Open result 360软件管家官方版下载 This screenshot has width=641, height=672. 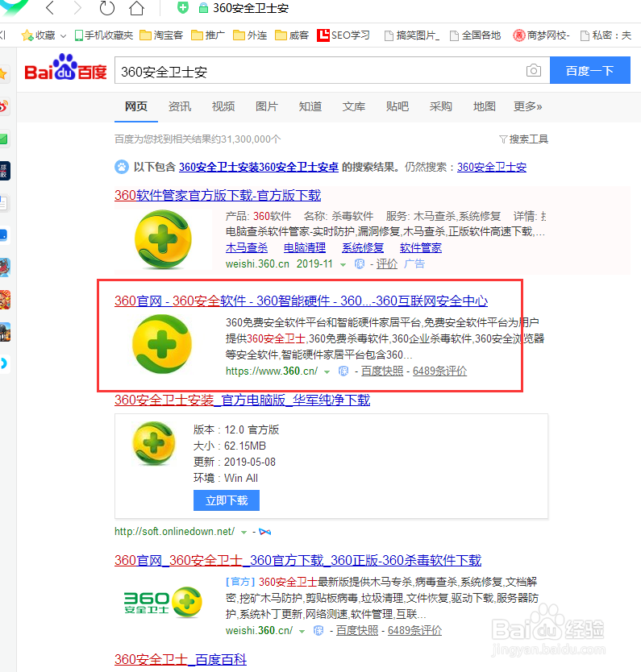tap(218, 196)
